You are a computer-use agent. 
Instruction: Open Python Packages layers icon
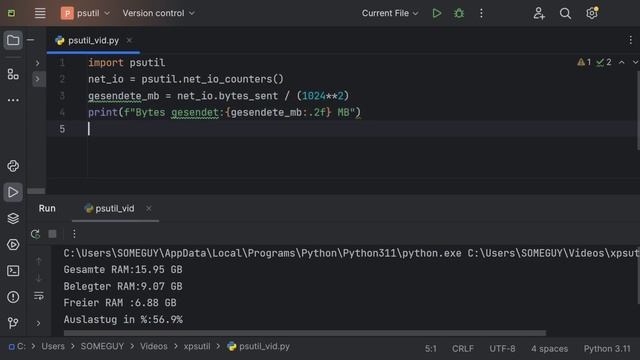tap(13, 218)
